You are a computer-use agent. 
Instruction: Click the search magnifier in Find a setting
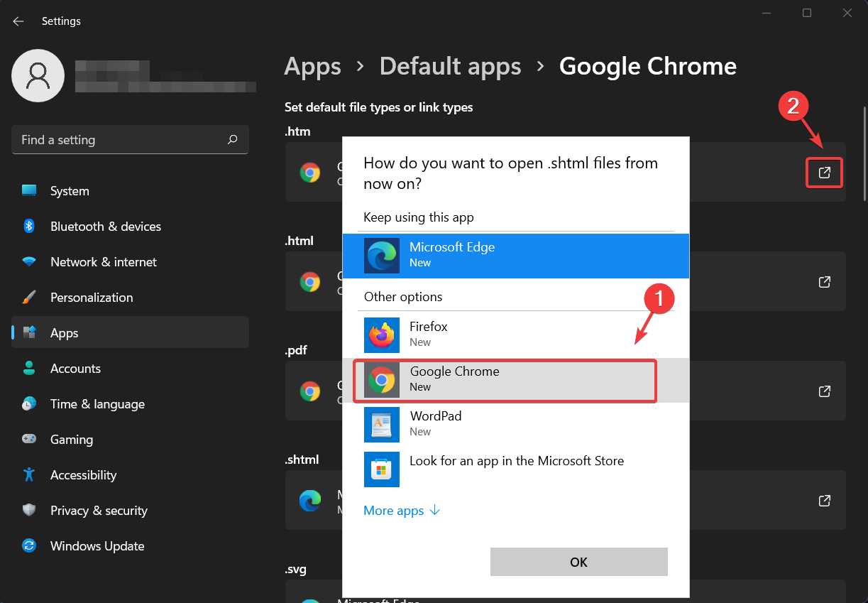point(232,140)
